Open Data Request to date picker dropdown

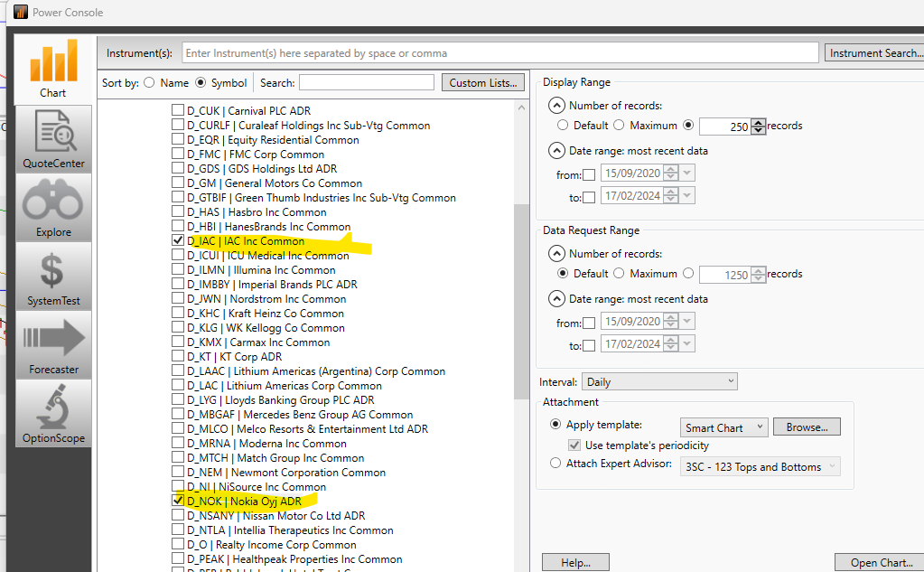[x=687, y=343]
